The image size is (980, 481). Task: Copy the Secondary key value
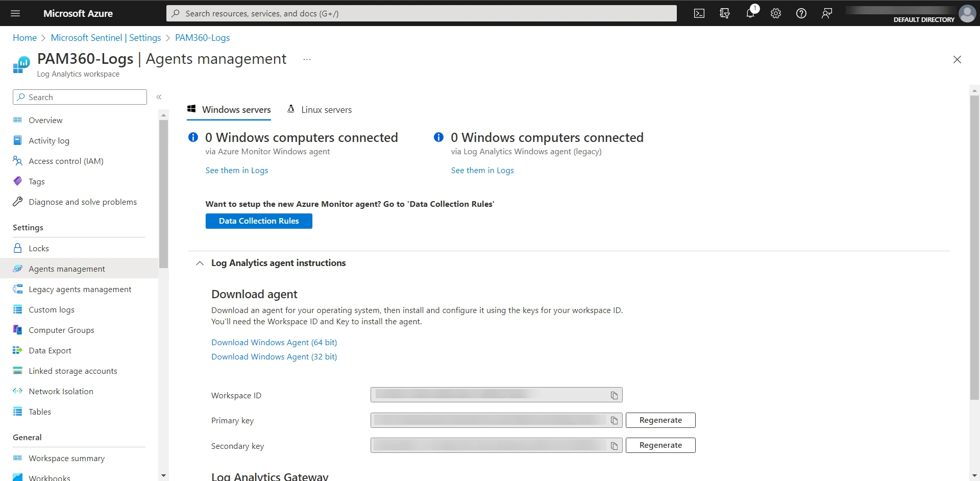[614, 446]
